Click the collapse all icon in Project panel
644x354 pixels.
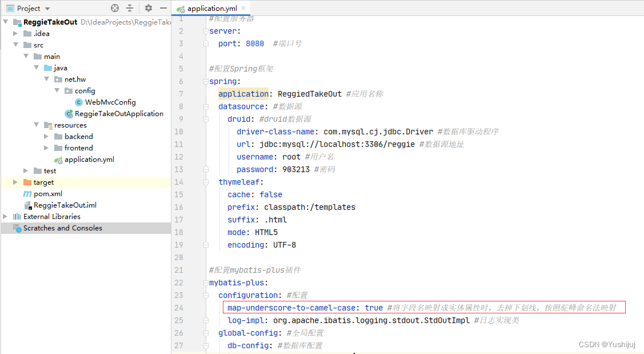130,8
